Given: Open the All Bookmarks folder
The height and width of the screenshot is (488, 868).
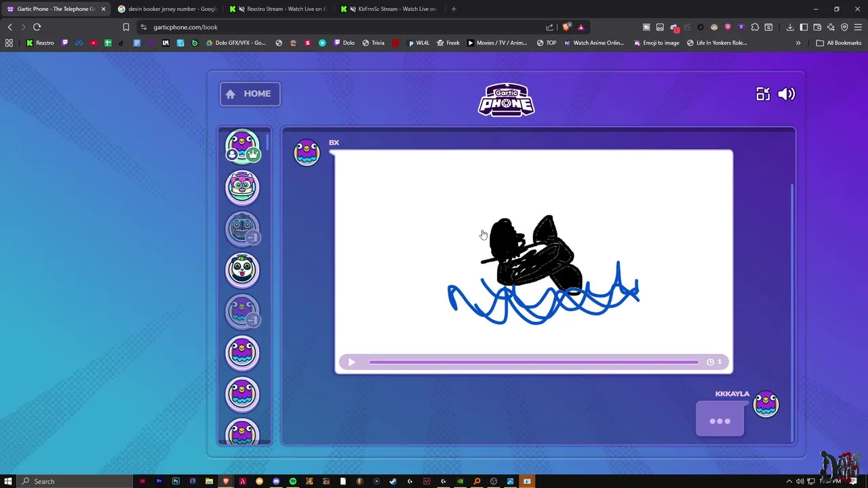Looking at the screenshot, I should coord(839,43).
